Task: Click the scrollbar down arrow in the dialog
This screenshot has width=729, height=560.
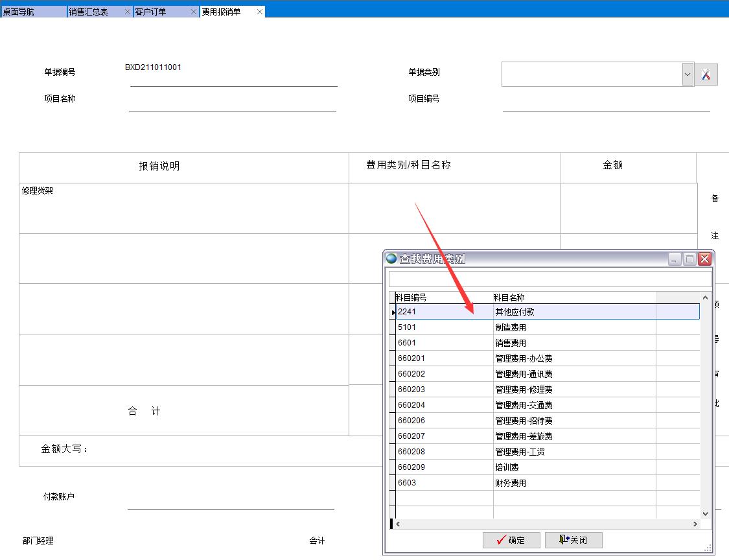Action: [706, 513]
